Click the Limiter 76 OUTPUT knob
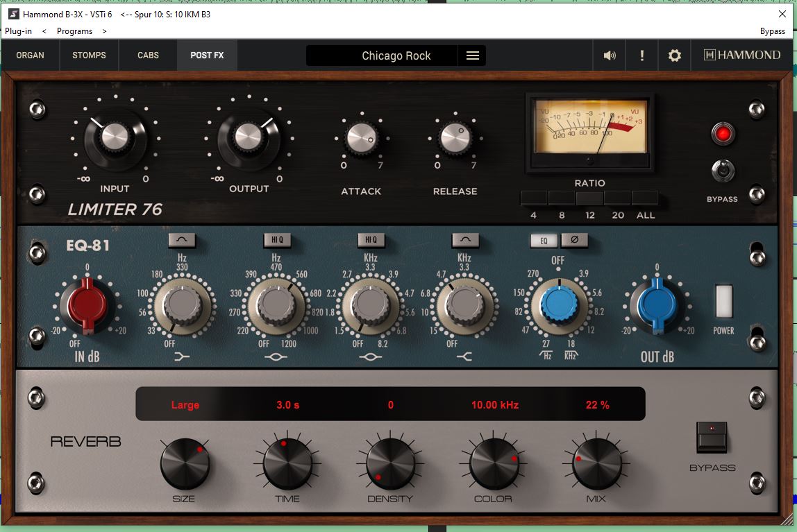 coord(249,137)
